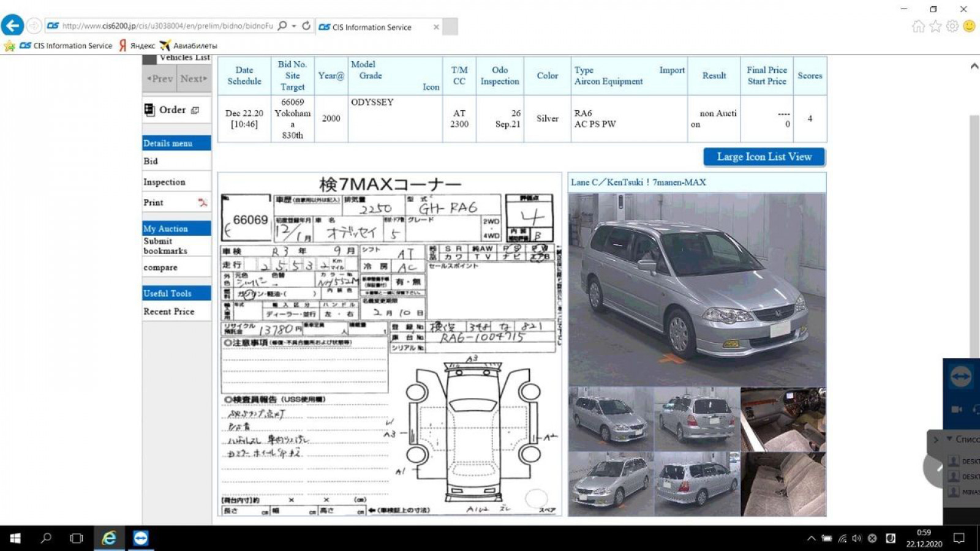Open the Windows Start menu
The height and width of the screenshot is (551, 980).
click(15, 538)
